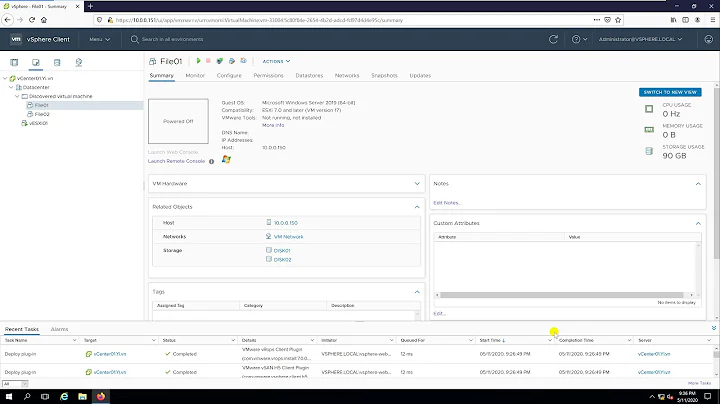Image resolution: width=720 pixels, height=404 pixels.
Task: Open the DISK02 datastore link
Action: point(282,260)
